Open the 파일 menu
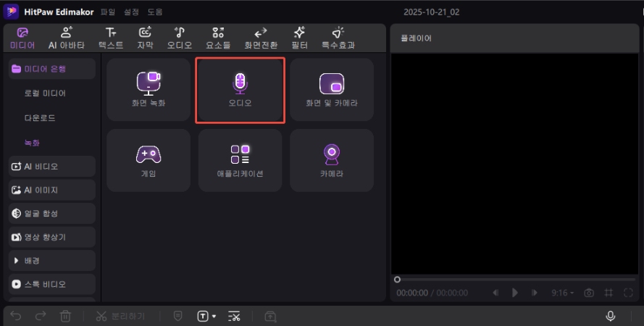The width and height of the screenshot is (644, 326). (107, 12)
